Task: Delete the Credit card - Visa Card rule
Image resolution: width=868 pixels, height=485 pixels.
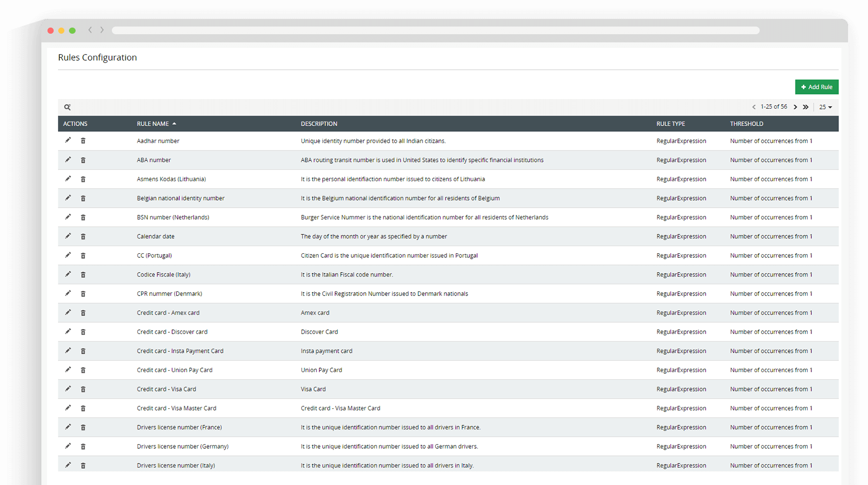Action: 83,390
